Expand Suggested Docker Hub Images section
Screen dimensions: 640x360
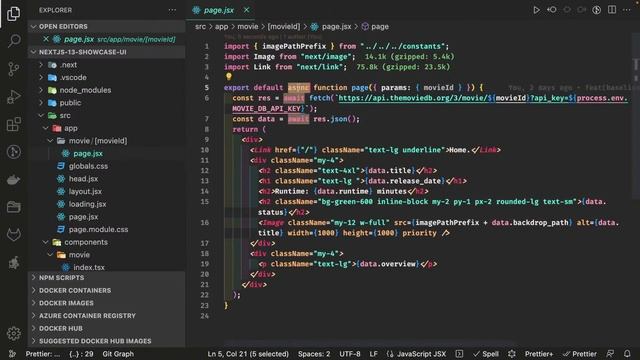pyautogui.click(x=107, y=341)
